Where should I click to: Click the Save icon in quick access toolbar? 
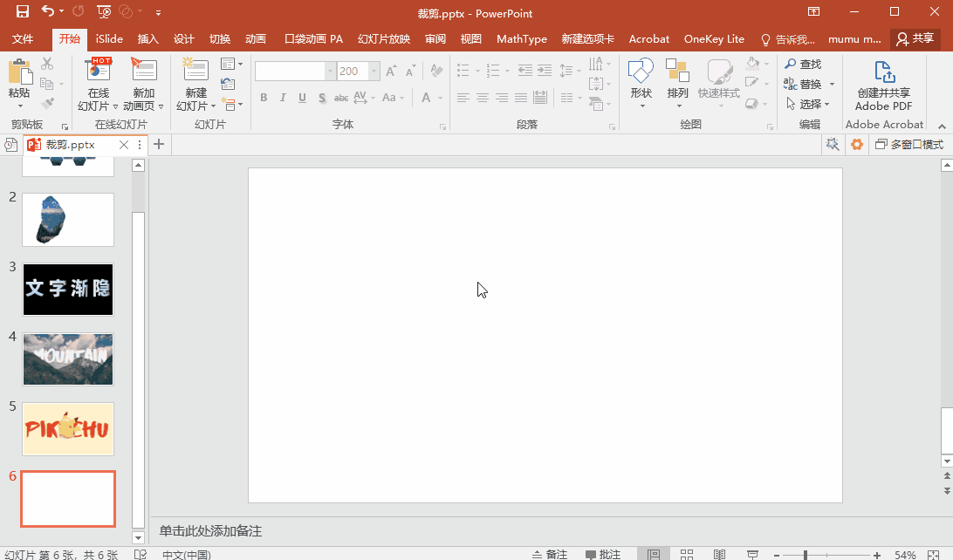click(x=23, y=12)
